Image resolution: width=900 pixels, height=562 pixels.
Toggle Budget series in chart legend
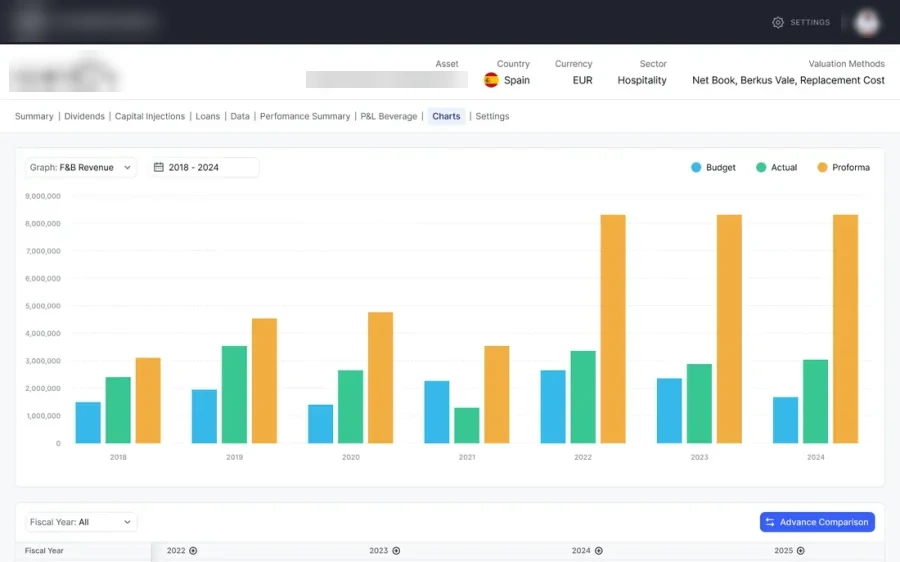point(713,167)
